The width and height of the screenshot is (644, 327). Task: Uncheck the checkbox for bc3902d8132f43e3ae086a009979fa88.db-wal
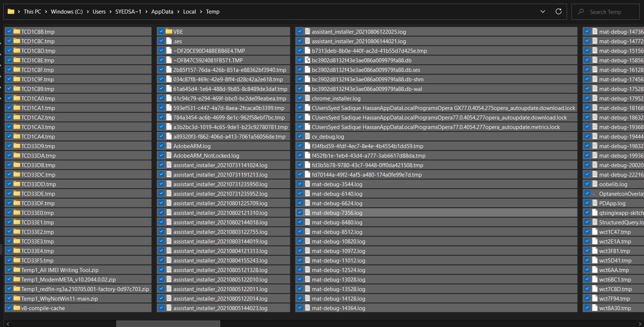(300, 88)
